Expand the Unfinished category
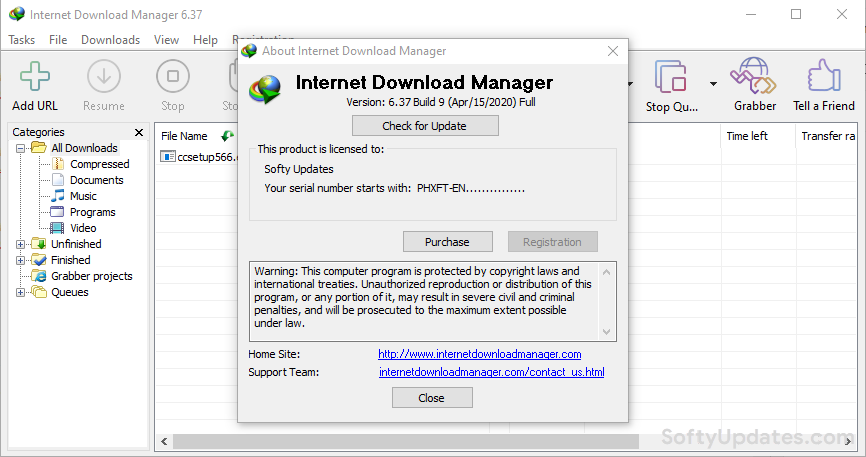This screenshot has width=866, height=457. (20, 244)
